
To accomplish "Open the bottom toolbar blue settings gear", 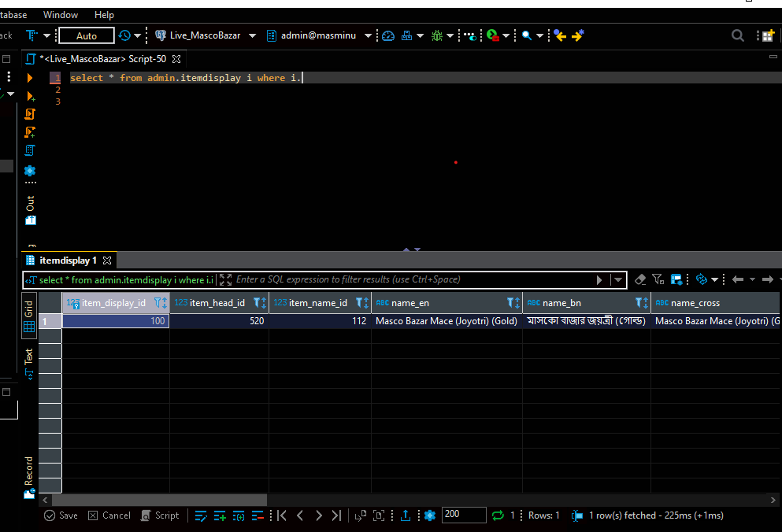I will click(430, 515).
